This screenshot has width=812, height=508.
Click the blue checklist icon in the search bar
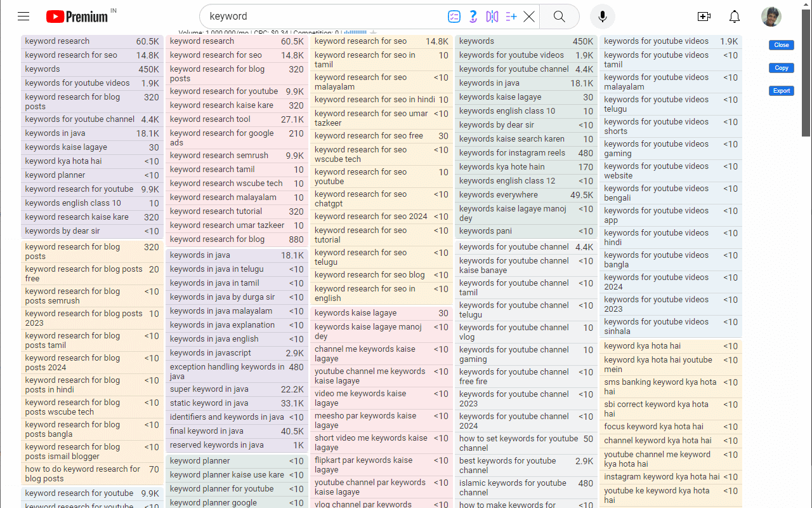(x=454, y=17)
